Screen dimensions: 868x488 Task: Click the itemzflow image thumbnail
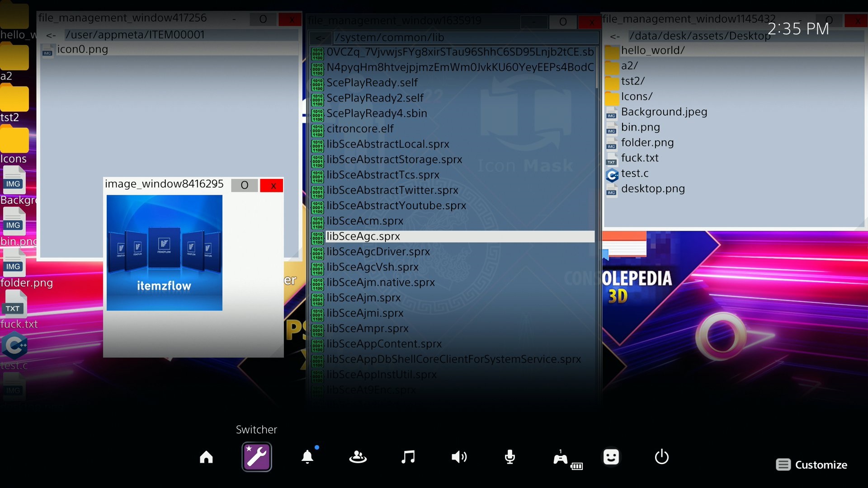coord(164,253)
